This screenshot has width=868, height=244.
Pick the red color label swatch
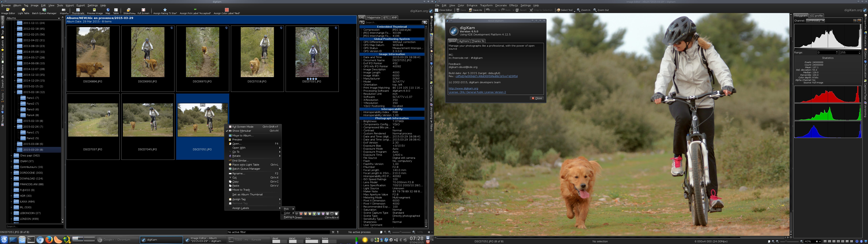[301, 214]
